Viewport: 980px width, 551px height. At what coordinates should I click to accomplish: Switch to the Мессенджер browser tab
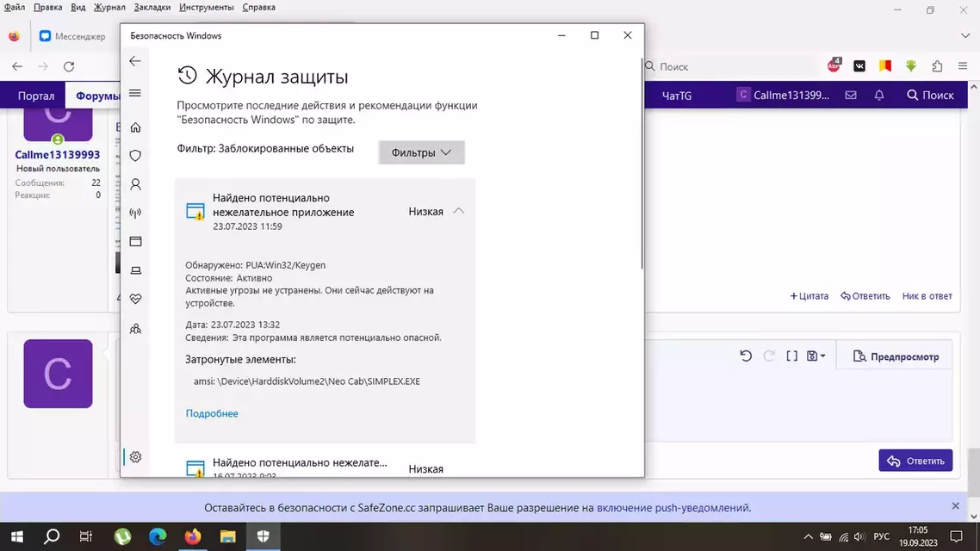point(72,36)
